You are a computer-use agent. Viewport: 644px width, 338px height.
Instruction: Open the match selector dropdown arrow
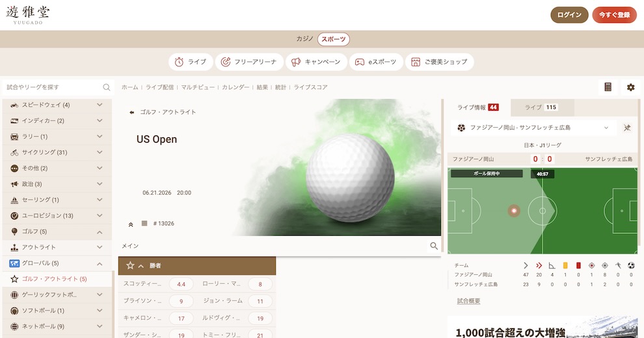(606, 128)
